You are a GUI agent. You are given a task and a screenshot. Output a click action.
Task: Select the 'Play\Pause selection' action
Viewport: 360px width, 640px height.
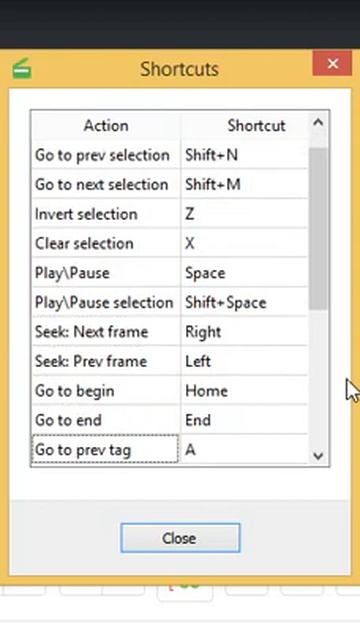[106, 302]
